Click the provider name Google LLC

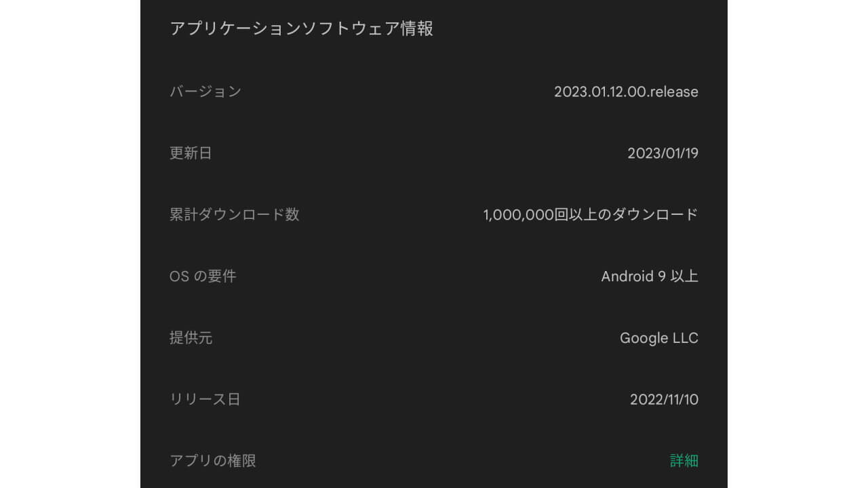(x=658, y=338)
